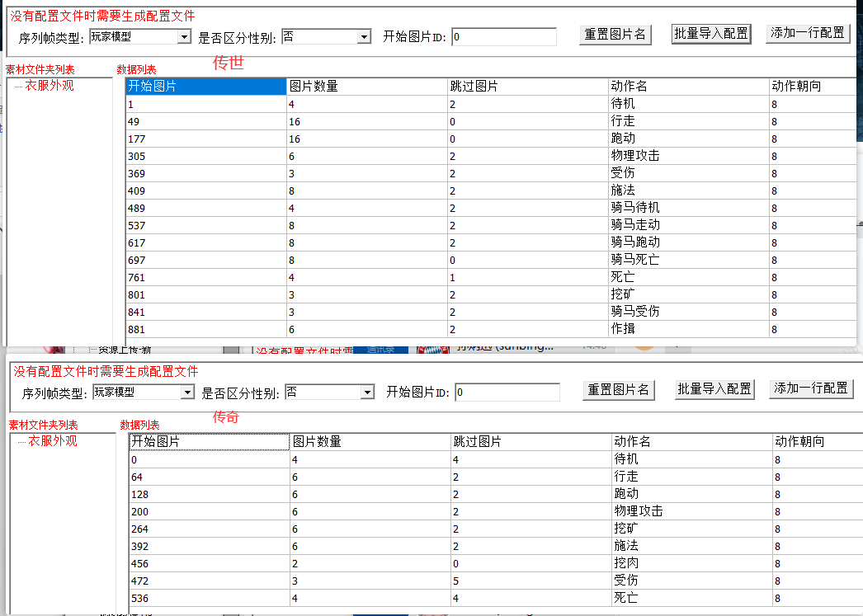Click 施法 action cell in upper window
Screen dimensions: 863x616
point(689,190)
